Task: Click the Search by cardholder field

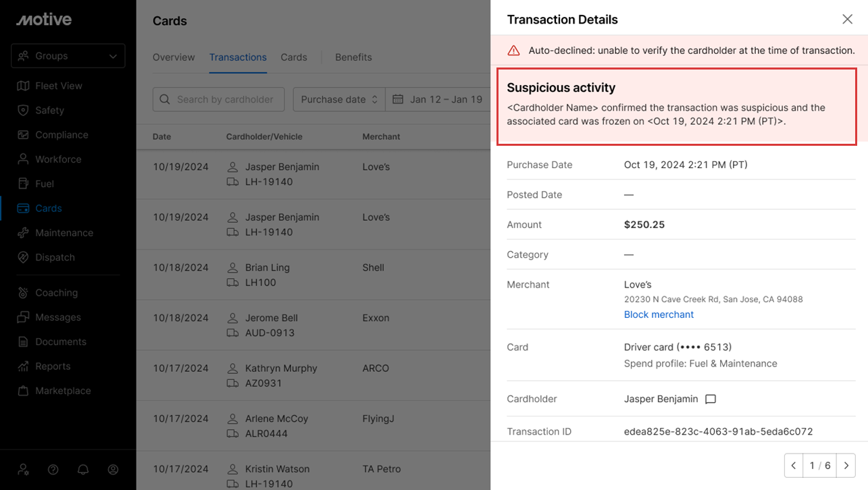Action: 219,99
